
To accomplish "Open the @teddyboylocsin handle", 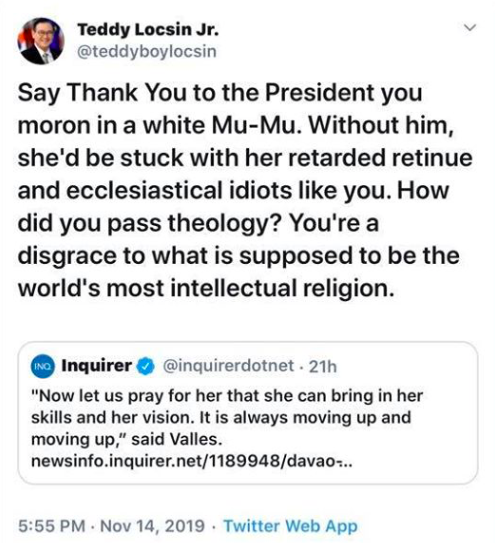I will tap(147, 52).
